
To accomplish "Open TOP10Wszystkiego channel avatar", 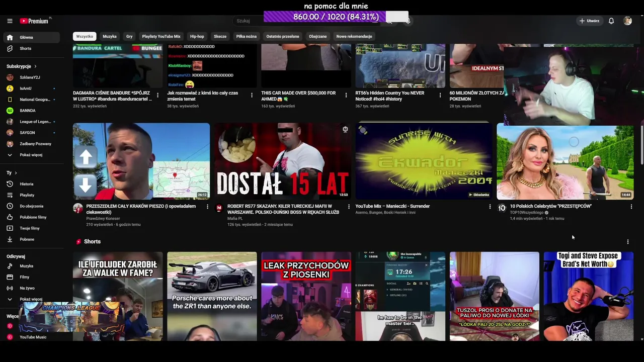I will pyautogui.click(x=502, y=208).
